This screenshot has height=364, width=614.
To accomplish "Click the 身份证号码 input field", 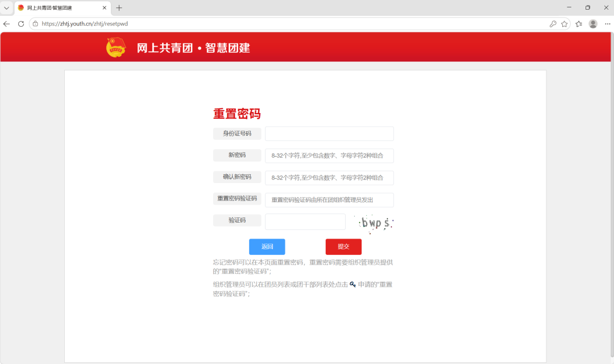I will pyautogui.click(x=329, y=133).
